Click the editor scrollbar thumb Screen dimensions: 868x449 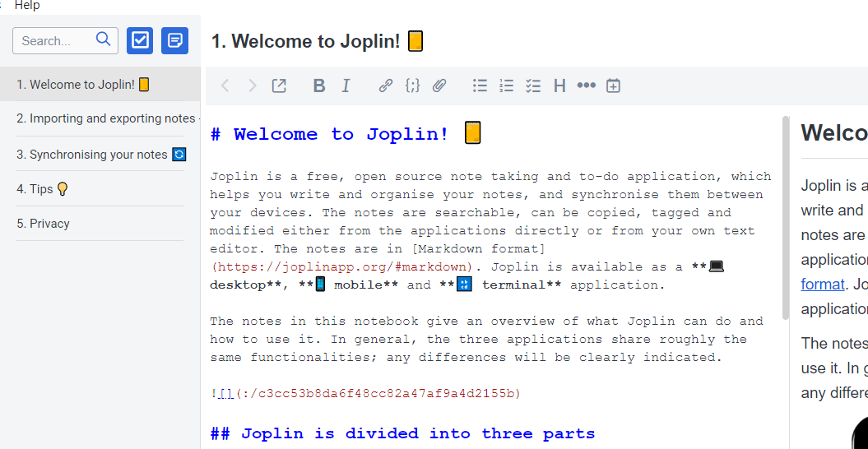[786, 218]
